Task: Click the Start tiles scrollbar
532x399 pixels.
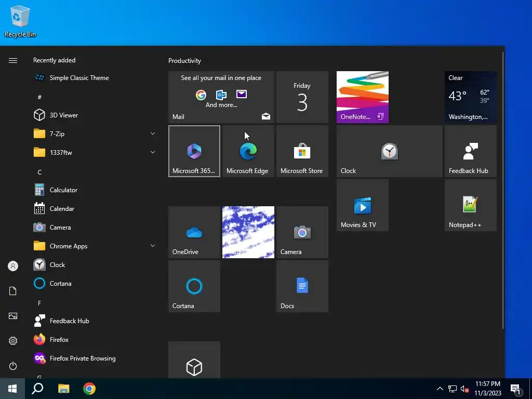Action: tap(503, 190)
